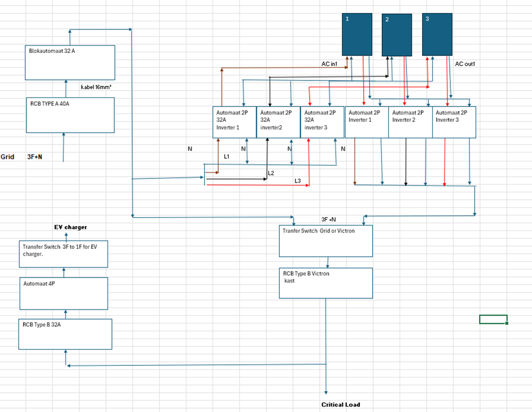The width and height of the screenshot is (532, 412).
Task: Select output Automaat 2P Inverter 3 box without 32A
Action: point(454,122)
